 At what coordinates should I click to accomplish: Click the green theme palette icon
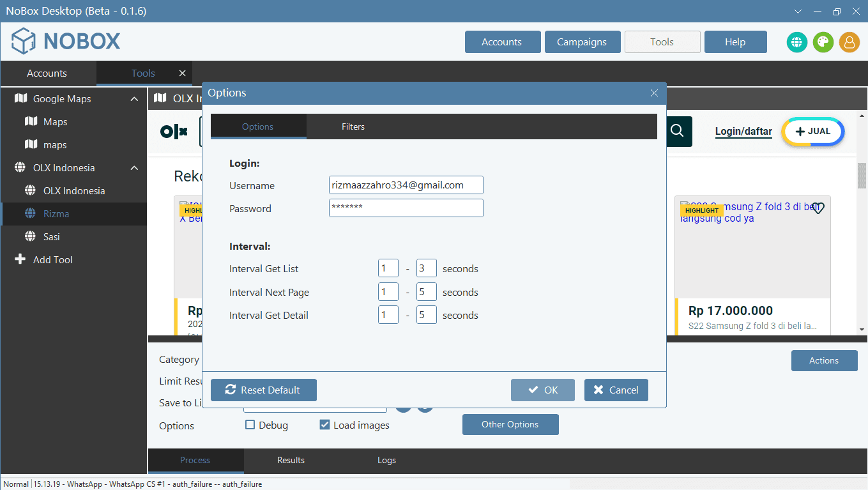click(x=823, y=42)
